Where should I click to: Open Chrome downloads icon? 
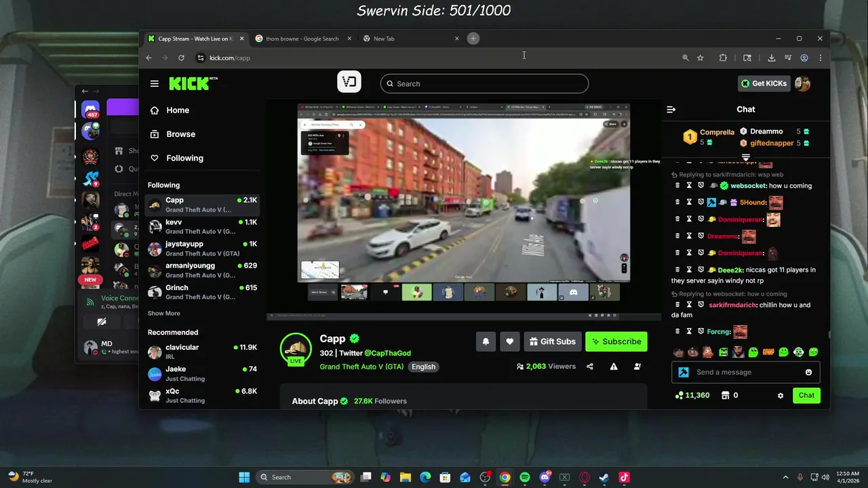coord(772,58)
